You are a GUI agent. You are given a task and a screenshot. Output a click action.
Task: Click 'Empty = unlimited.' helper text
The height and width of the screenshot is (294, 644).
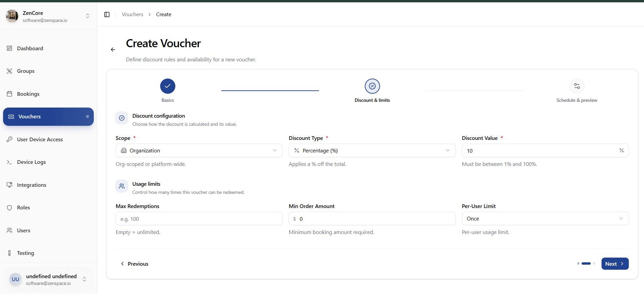tap(138, 232)
